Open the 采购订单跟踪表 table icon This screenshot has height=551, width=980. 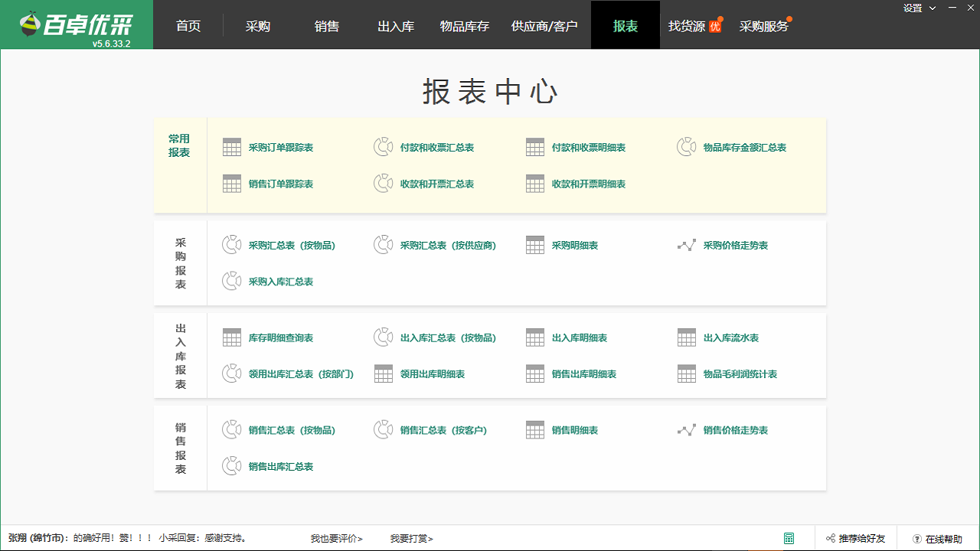pos(232,147)
